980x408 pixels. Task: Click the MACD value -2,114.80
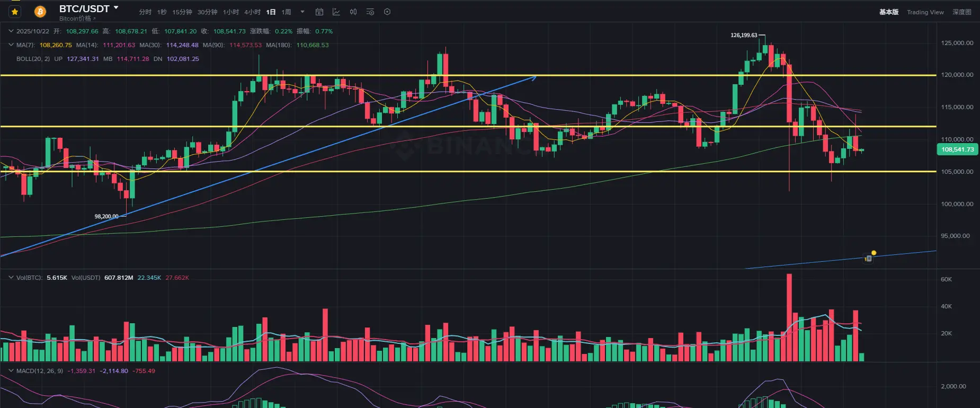114,371
